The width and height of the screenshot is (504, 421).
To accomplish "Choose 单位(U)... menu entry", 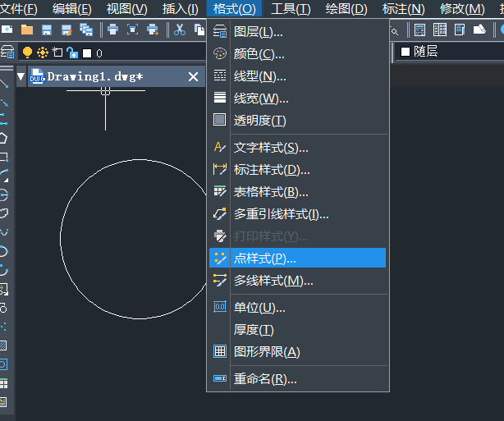I will [x=297, y=308].
